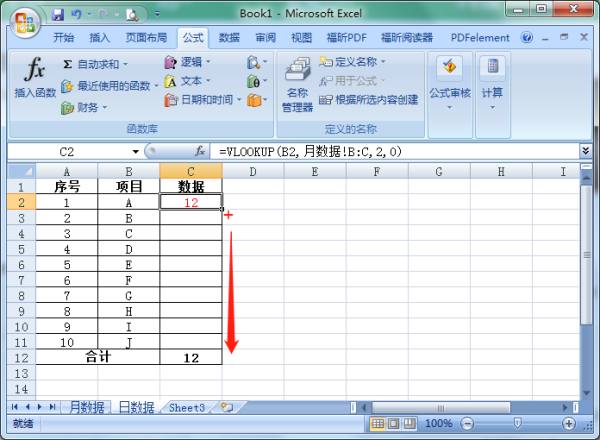Open Print Preview from quick access toolbar
Image resolution: width=600 pixels, height=440 pixels.
pyautogui.click(x=132, y=15)
